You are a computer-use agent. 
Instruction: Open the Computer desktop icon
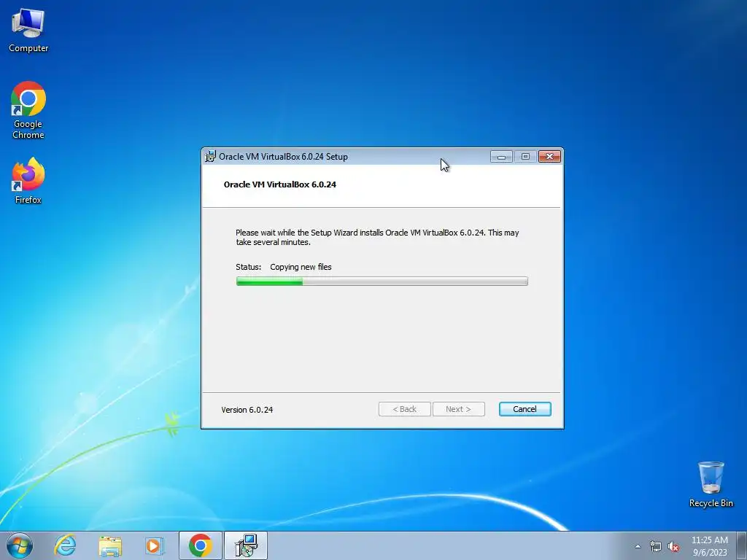click(x=28, y=31)
